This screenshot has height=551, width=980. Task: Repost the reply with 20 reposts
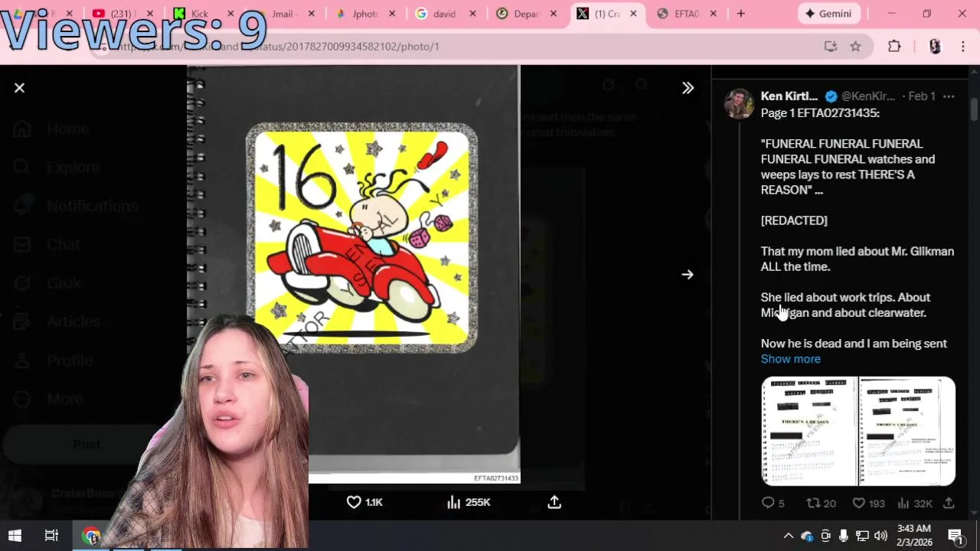point(821,503)
